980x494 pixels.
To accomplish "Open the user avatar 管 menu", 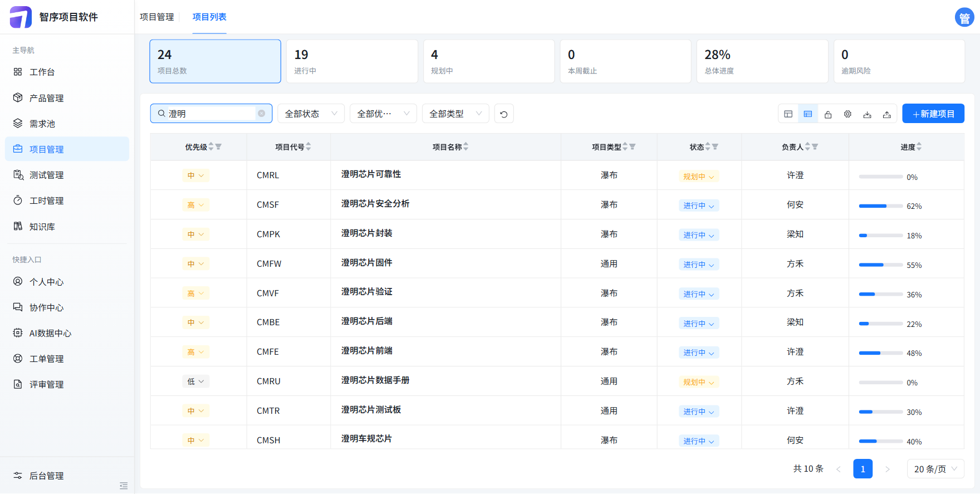I will 964,17.
